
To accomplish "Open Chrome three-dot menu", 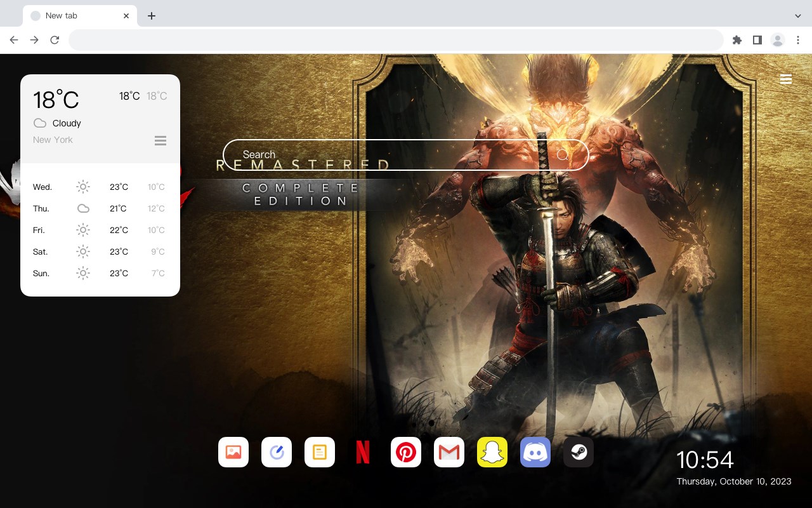I will pyautogui.click(x=798, y=40).
